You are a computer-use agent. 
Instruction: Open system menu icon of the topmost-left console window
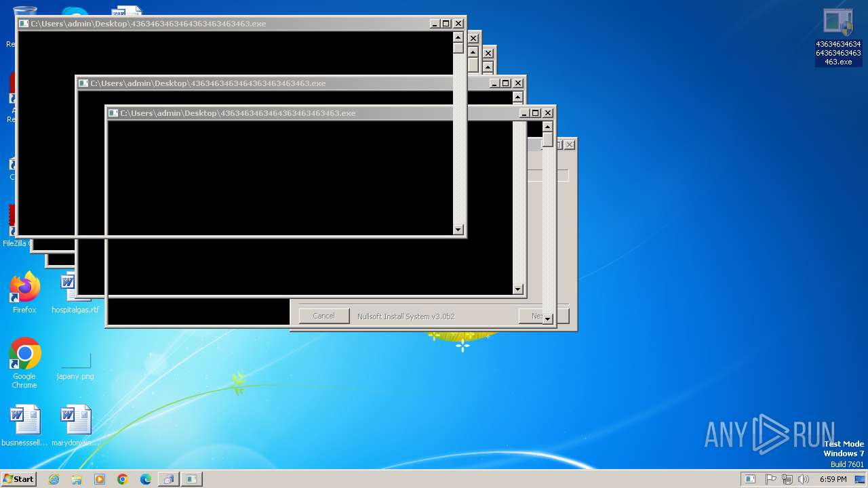click(24, 24)
